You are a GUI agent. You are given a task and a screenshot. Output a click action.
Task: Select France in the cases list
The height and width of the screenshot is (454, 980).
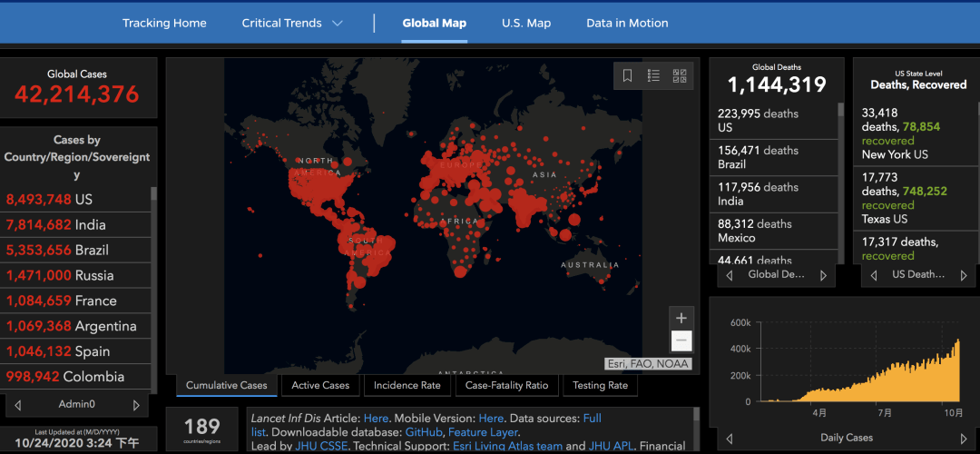click(75, 301)
